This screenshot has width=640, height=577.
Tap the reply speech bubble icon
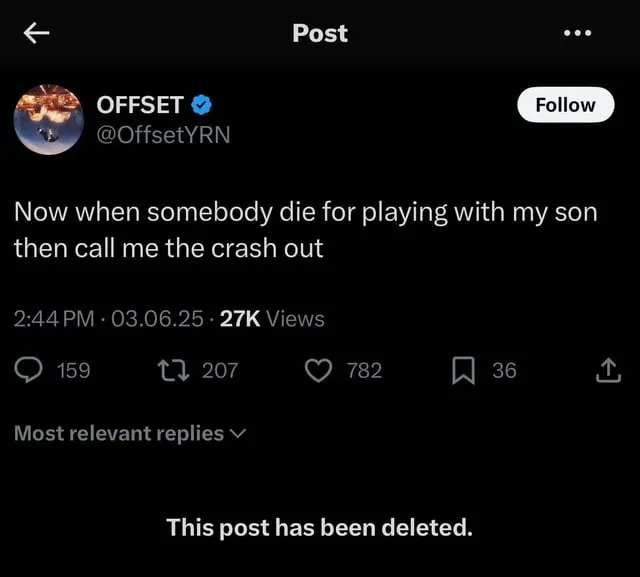(x=27, y=371)
